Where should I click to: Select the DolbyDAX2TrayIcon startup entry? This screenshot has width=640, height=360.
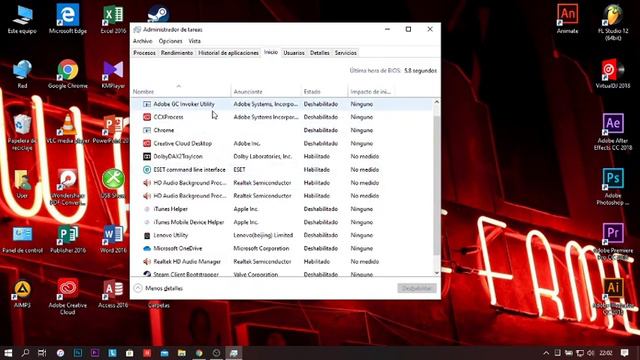click(x=282, y=156)
